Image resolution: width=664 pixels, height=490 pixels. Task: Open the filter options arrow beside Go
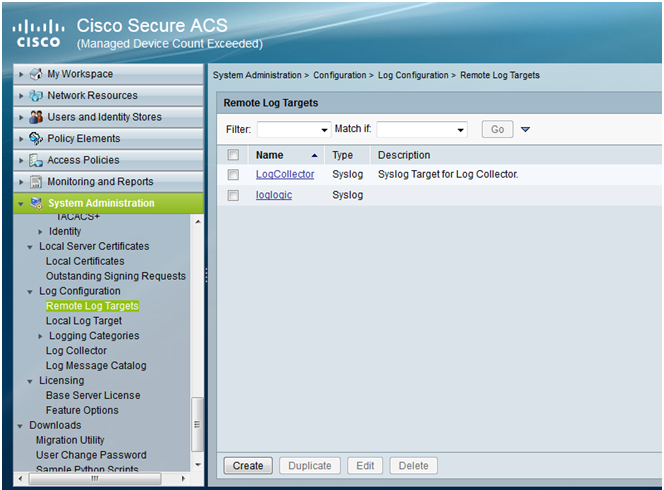pyautogui.click(x=525, y=129)
